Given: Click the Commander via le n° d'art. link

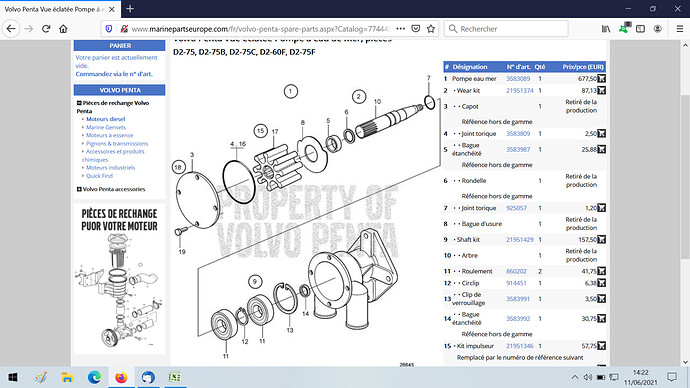Looking at the screenshot, I should (x=114, y=74).
